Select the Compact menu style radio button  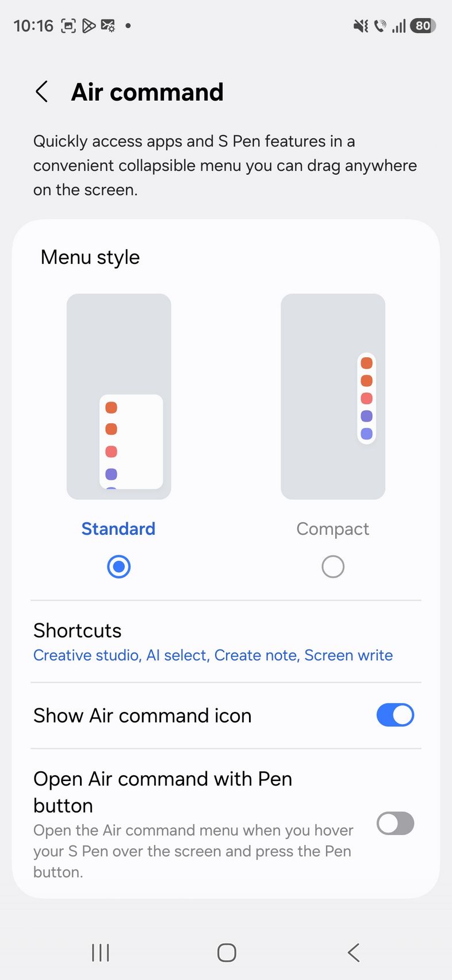coord(333,567)
